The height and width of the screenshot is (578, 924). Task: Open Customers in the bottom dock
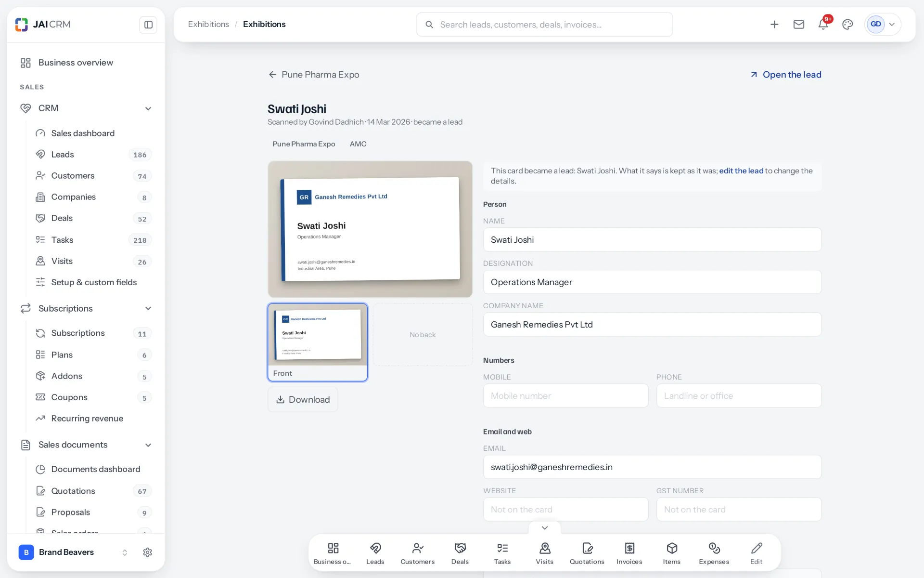[418, 553]
